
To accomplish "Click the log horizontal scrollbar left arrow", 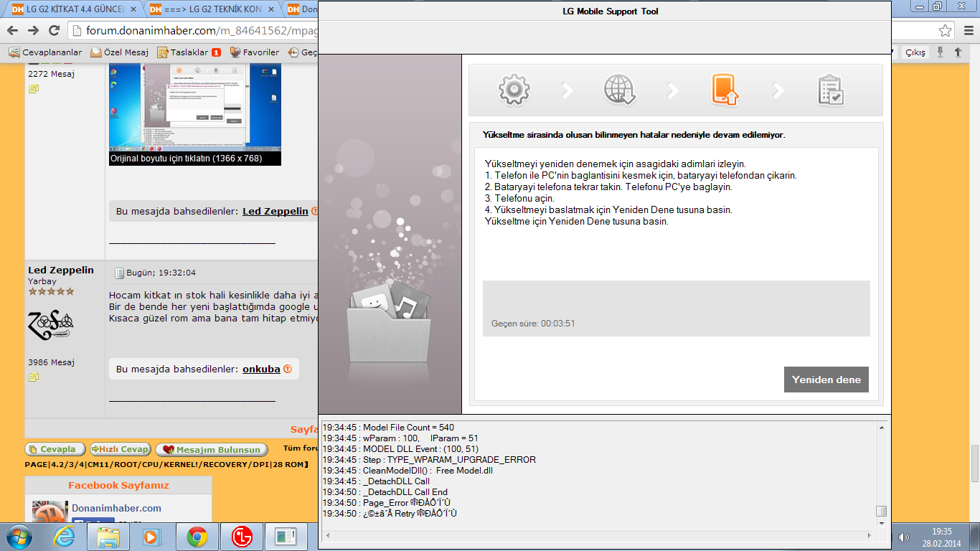I will (326, 534).
